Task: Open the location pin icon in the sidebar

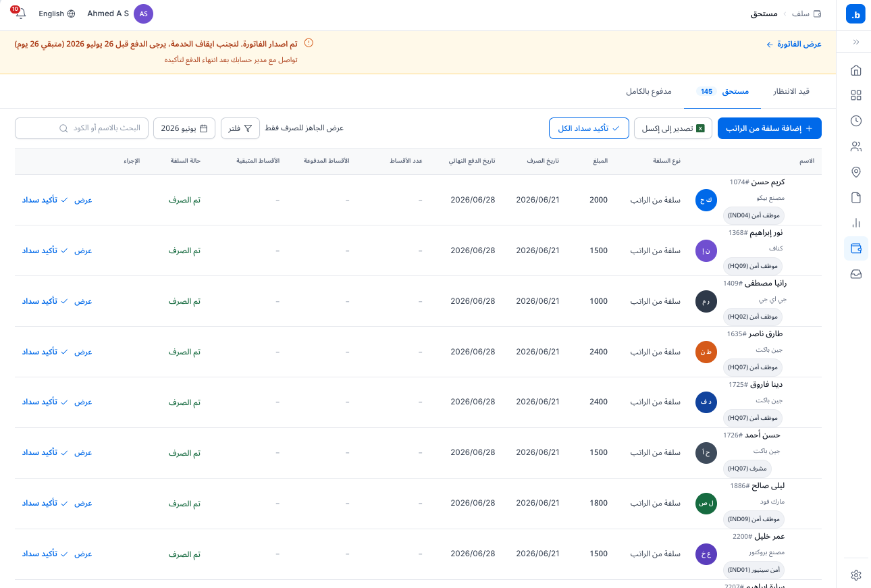Action: (856, 172)
